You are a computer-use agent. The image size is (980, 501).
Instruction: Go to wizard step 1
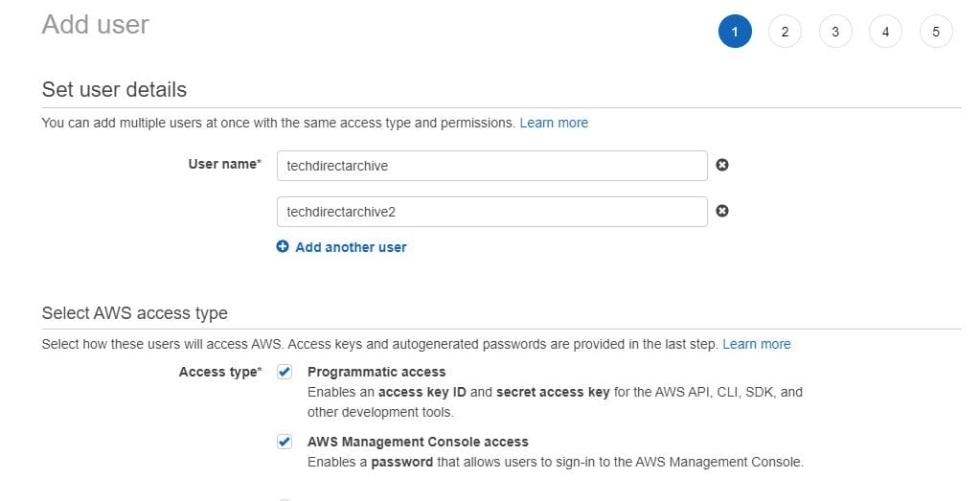click(735, 32)
